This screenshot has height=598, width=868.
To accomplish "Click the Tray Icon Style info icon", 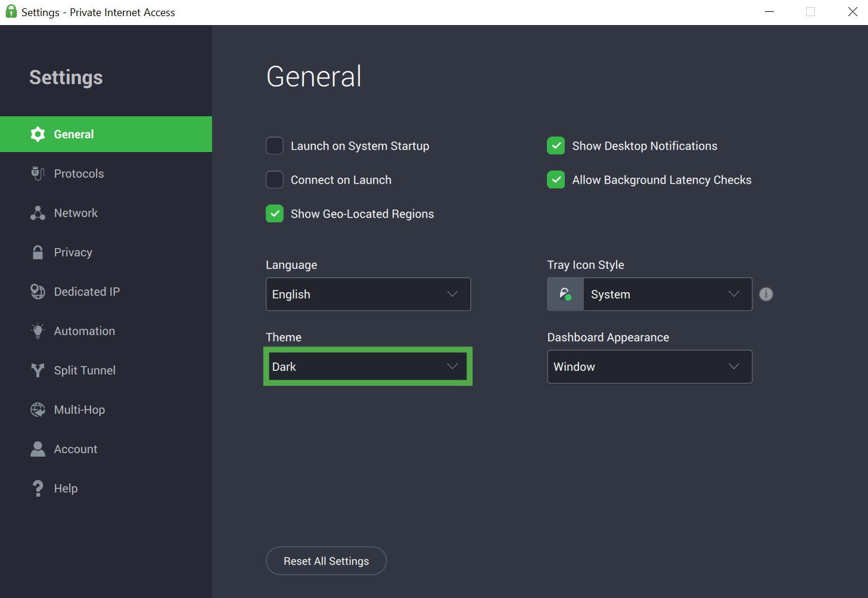I will [766, 294].
